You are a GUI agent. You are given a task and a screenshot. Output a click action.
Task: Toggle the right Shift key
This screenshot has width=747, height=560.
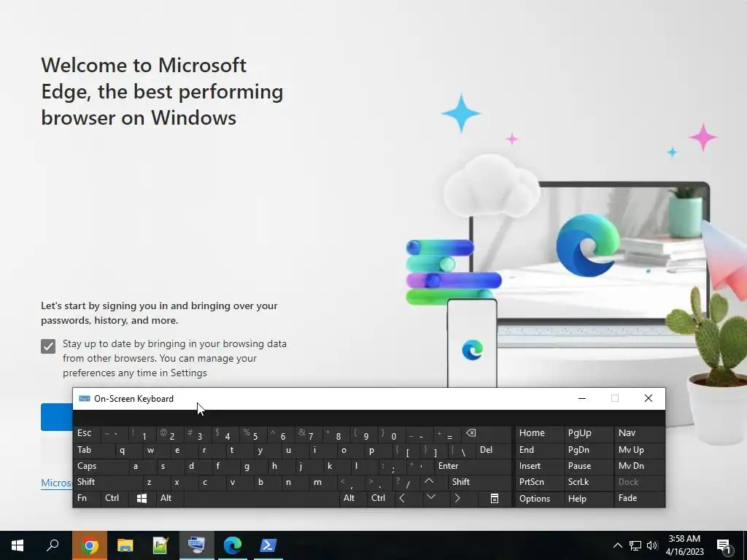coord(480,482)
